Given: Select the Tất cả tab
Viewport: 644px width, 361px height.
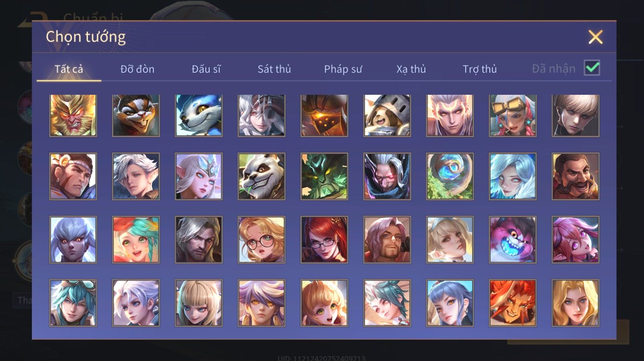Looking at the screenshot, I should coord(69,69).
